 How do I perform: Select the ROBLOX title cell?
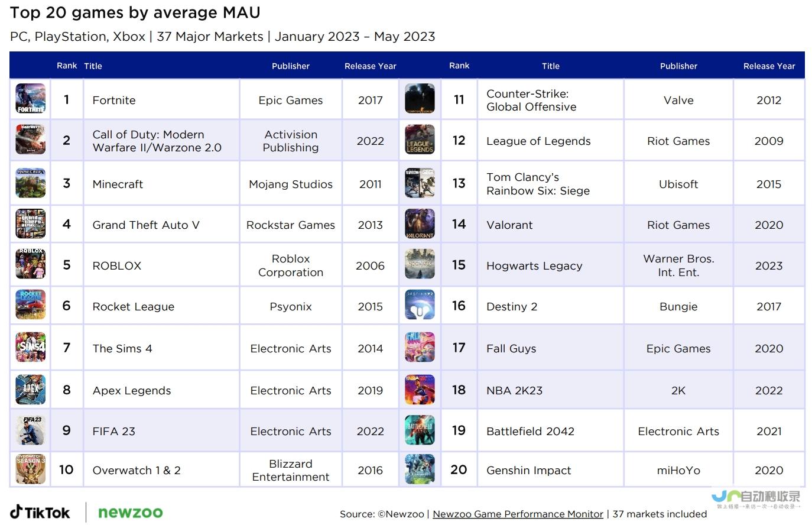pos(161,265)
